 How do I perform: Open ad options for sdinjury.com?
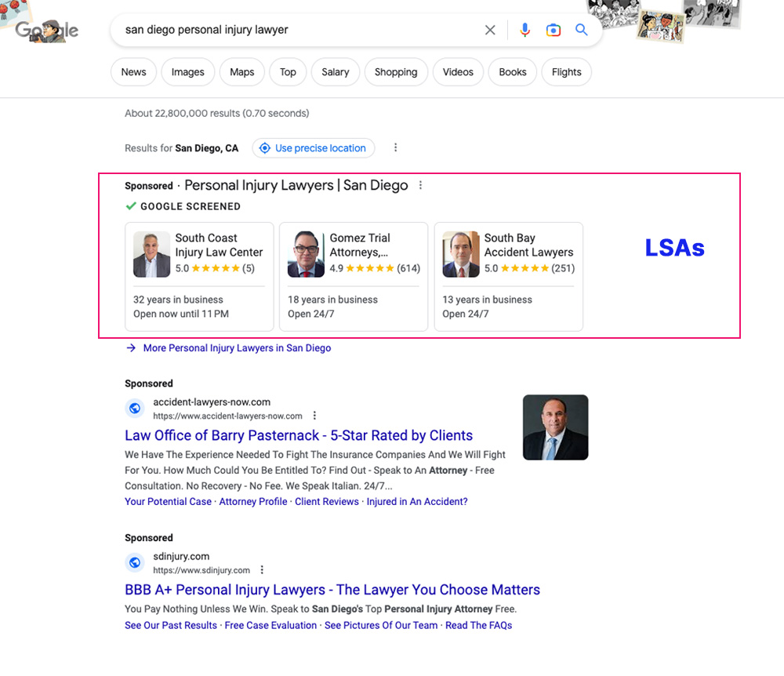click(262, 570)
